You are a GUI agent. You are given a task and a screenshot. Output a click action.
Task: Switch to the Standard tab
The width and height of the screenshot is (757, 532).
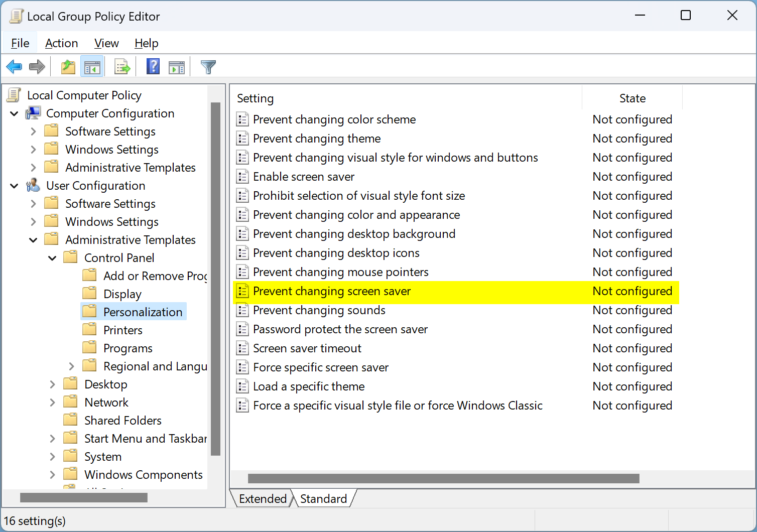(x=323, y=498)
